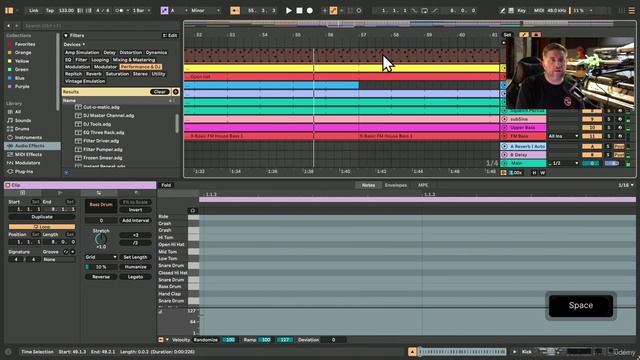Toggle the browser view icon at the top left
Viewport: 640px width, 360px height.
pyautogui.click(x=9, y=10)
